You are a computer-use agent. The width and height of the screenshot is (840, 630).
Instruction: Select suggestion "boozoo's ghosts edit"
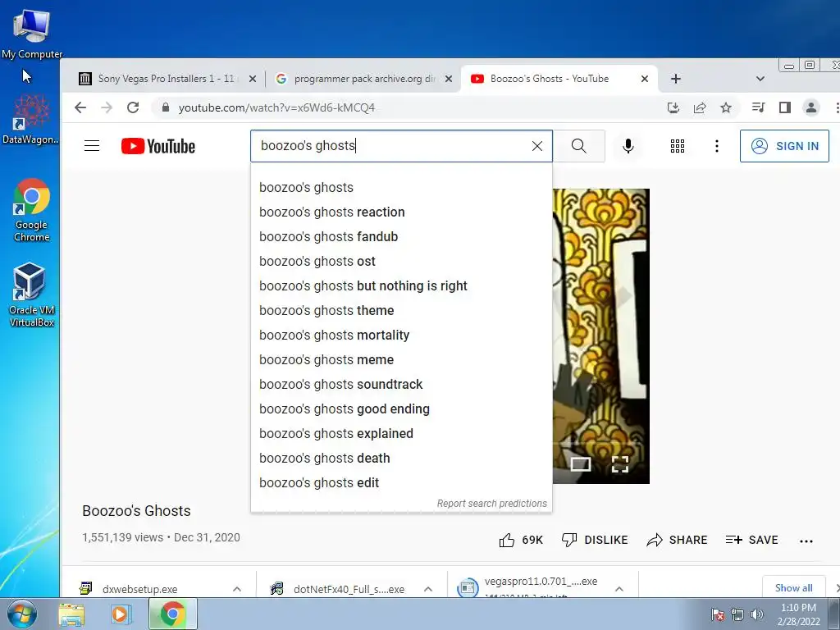pos(401,483)
